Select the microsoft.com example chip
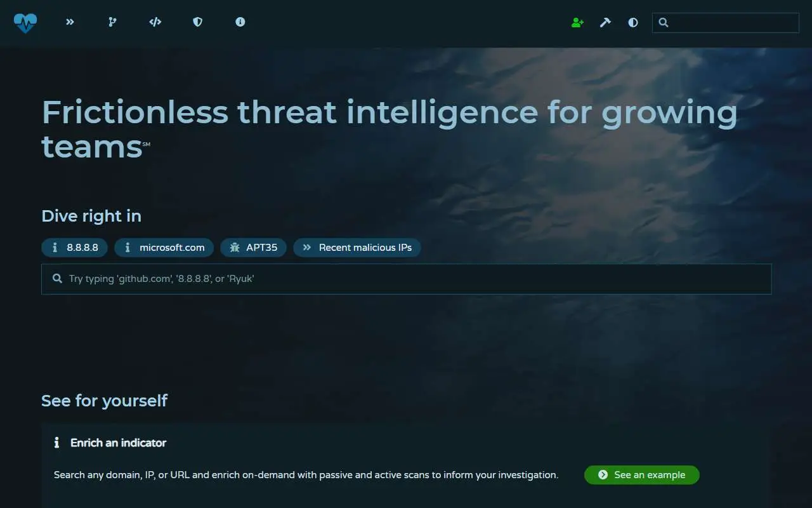Viewport: 812px width, 508px height. pos(164,248)
